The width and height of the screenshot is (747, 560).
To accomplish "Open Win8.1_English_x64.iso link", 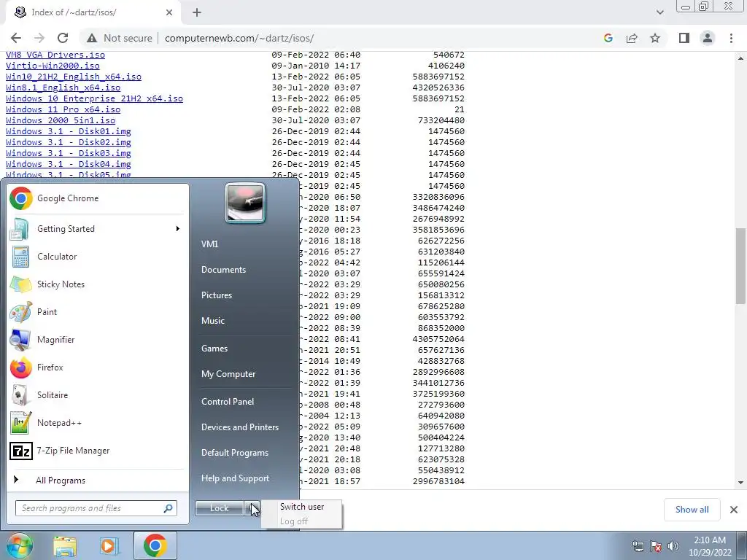I will pos(63,87).
